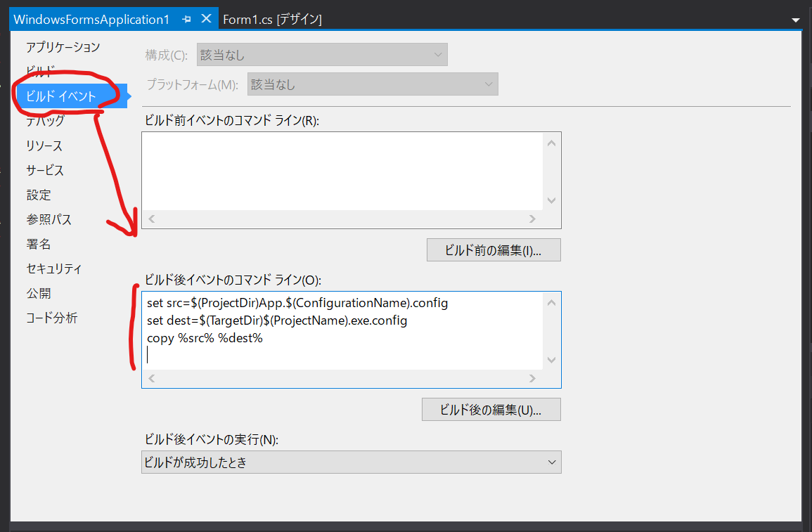Close the WindowsFormsApplication1 tab
This screenshot has width=812, height=532.
click(x=206, y=19)
